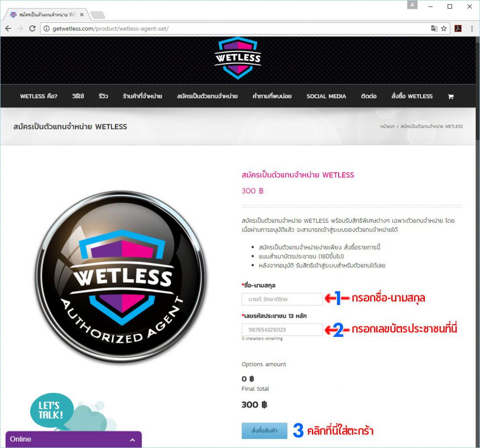Reload the page with refresh icon
Viewport: 480px width, 448px height.
pos(32,28)
